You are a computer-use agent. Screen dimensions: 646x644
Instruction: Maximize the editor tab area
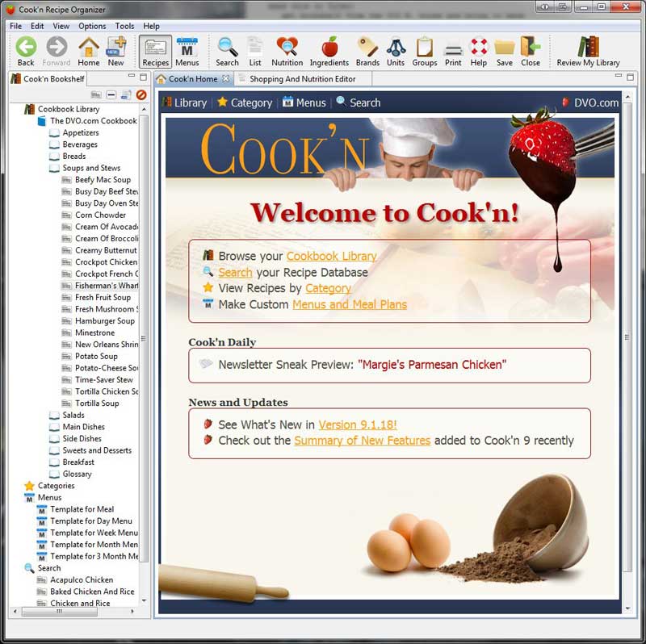(631, 77)
